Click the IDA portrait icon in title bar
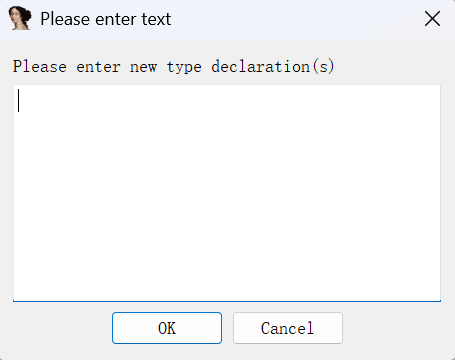Image resolution: width=455 pixels, height=360 pixels. [20, 18]
